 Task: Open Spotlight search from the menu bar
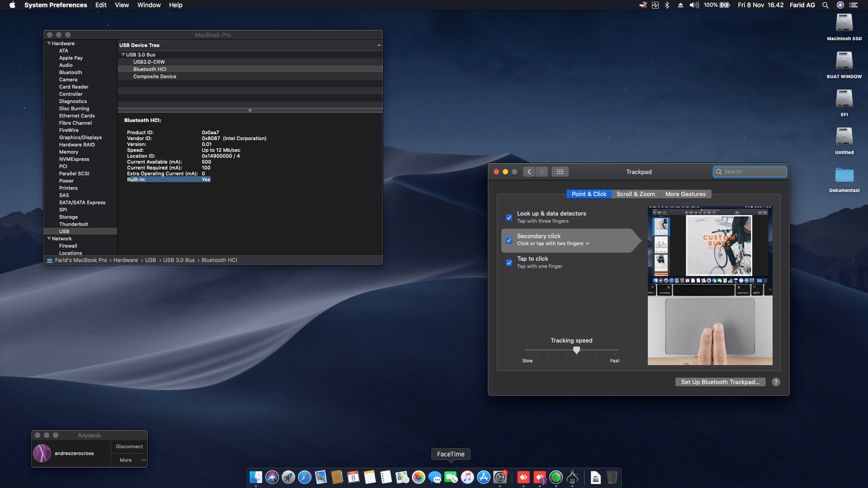coord(826,5)
